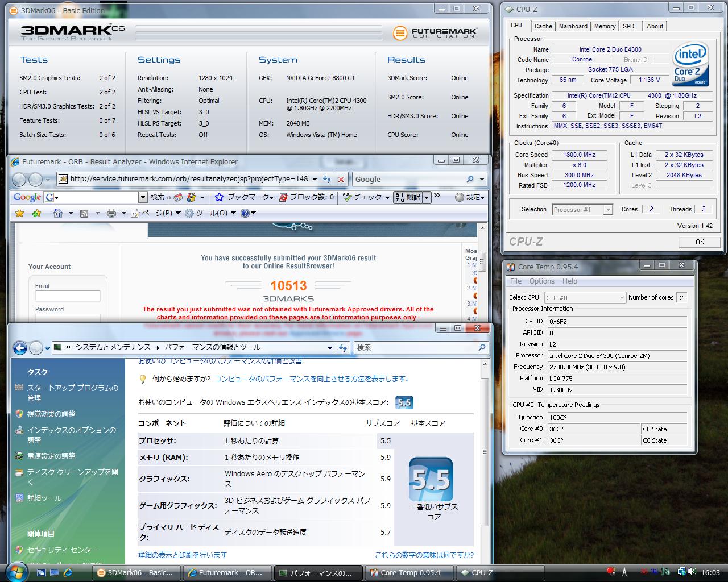Open the Windows Start orb

click(x=16, y=571)
